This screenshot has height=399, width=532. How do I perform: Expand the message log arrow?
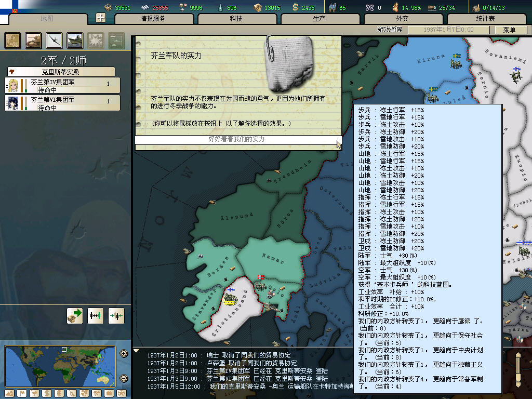[137, 351]
